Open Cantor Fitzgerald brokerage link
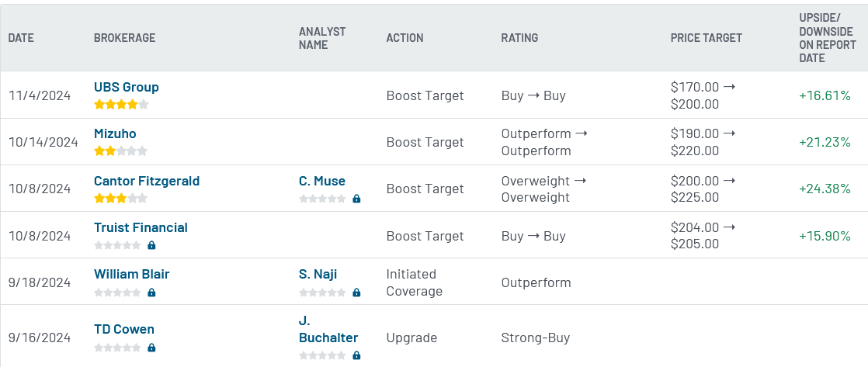This screenshot has width=868, height=367. (x=147, y=181)
